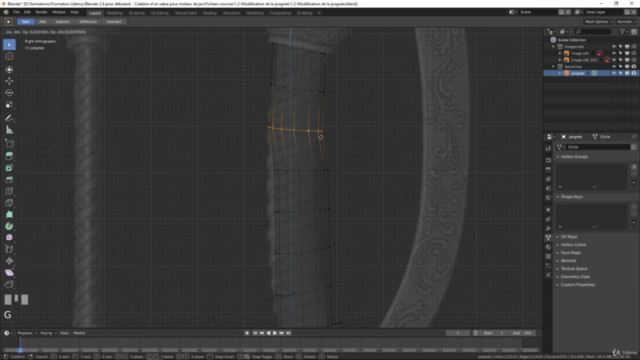Screen dimensions: 640x360
Task: Toggle the pin icon in Properties header
Action: tap(633, 137)
